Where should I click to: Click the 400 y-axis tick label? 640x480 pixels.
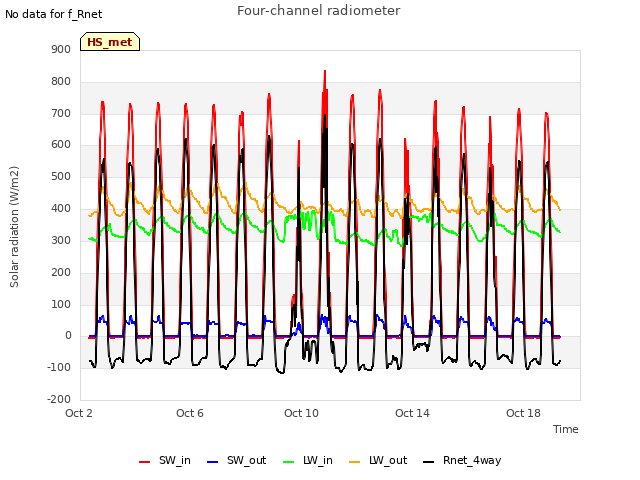tap(61, 209)
